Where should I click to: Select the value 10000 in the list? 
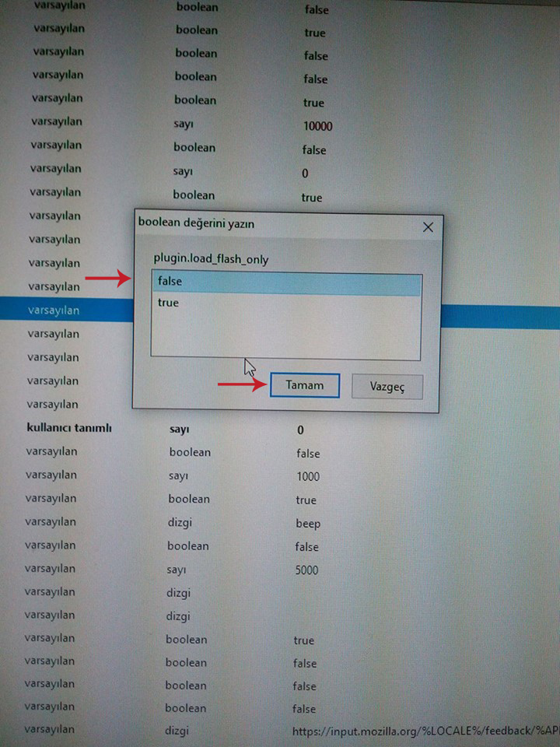click(317, 126)
